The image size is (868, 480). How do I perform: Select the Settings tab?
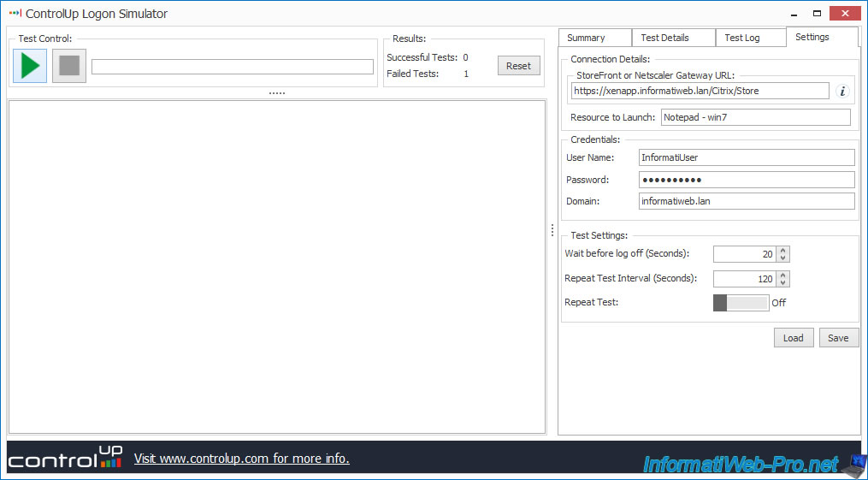coord(822,37)
